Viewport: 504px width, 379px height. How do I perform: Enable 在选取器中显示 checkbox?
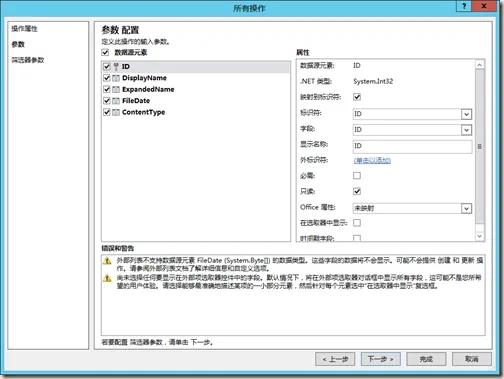(x=357, y=223)
